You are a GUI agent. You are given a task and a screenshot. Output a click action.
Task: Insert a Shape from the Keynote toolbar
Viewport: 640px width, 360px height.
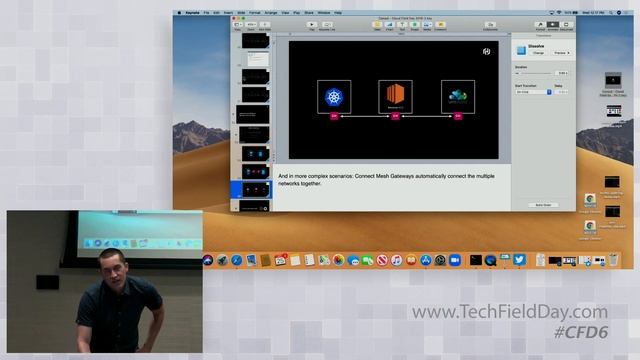coord(414,24)
